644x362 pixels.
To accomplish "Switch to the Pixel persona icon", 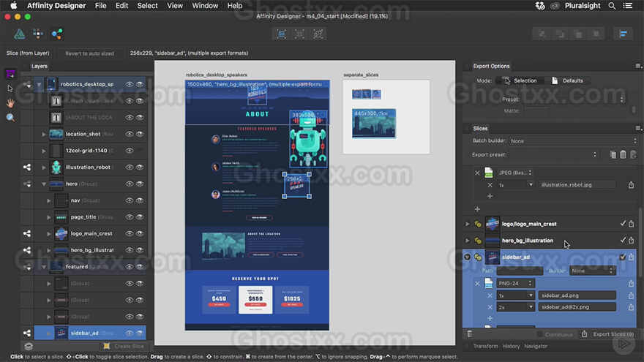I will [38, 34].
